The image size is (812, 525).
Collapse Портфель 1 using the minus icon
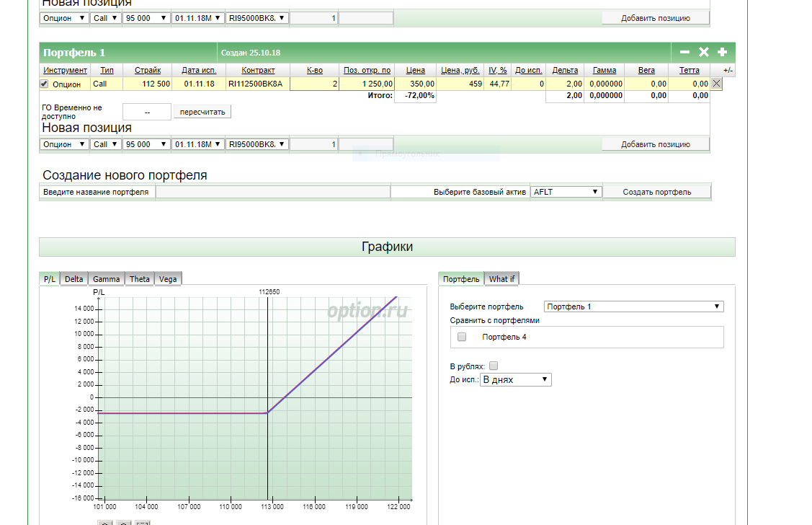pos(684,53)
